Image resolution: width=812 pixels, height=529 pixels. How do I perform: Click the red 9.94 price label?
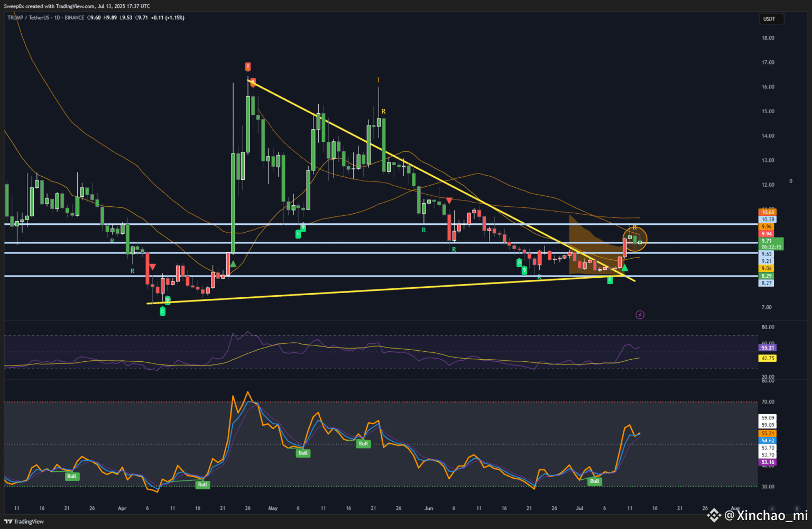coord(767,234)
